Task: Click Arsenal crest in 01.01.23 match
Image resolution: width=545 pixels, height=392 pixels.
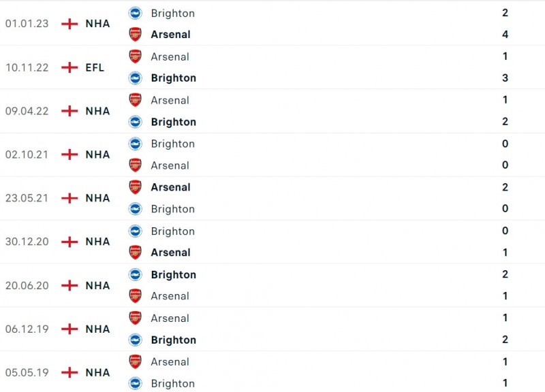Action: (135, 34)
